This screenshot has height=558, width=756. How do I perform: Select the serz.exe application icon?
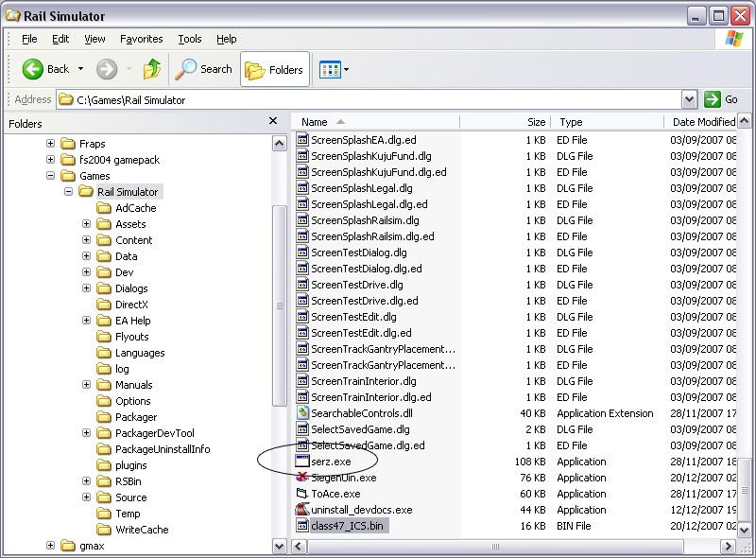click(x=302, y=462)
